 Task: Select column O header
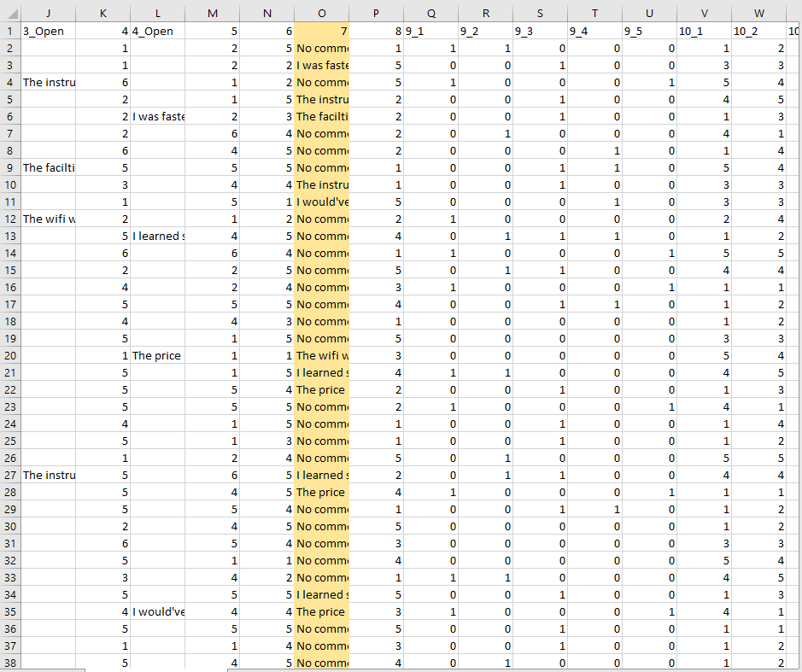(x=321, y=13)
